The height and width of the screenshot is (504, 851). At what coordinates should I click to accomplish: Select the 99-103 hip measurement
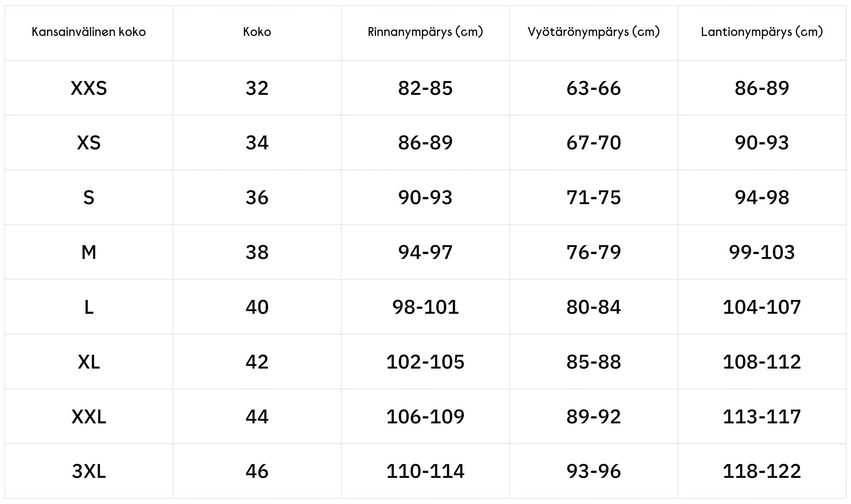tap(762, 252)
